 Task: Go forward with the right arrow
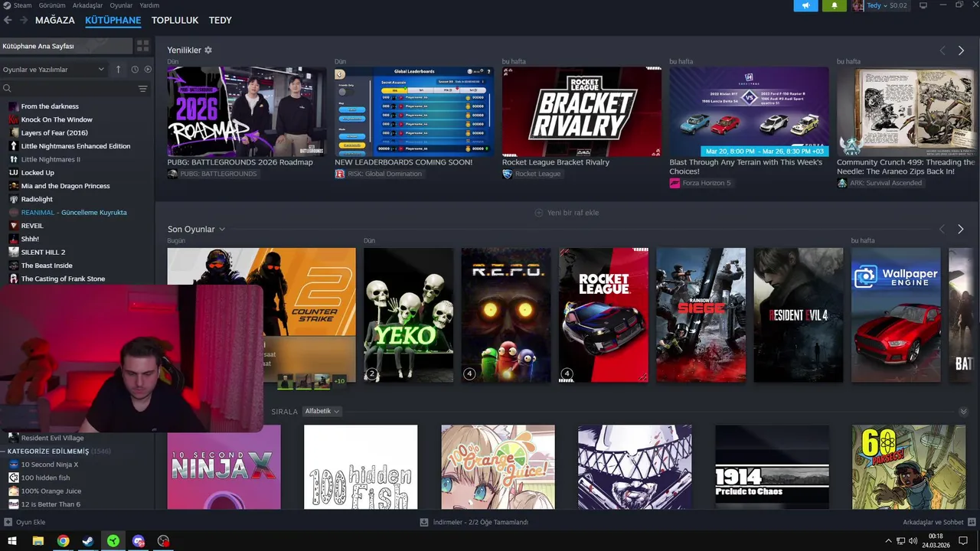(x=23, y=20)
